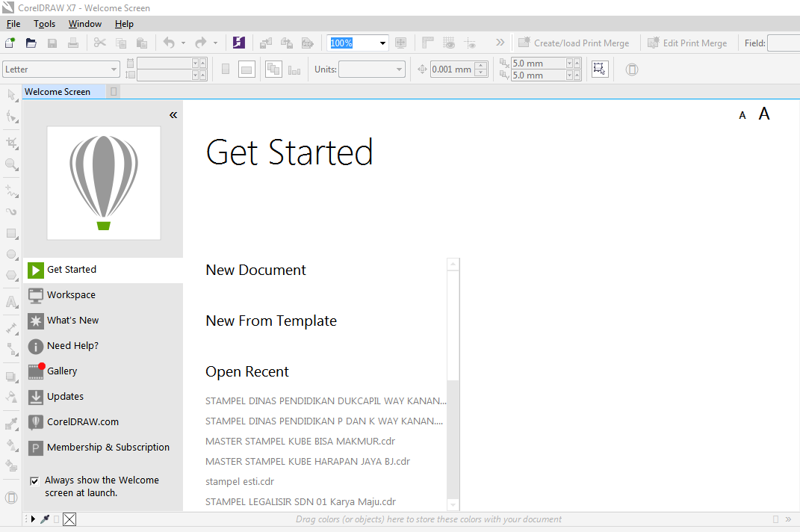This screenshot has width=800, height=532.
Task: Open MASTER STAMPEL KUBE BISA MAKMUR.cdr
Action: pyautogui.click(x=300, y=441)
